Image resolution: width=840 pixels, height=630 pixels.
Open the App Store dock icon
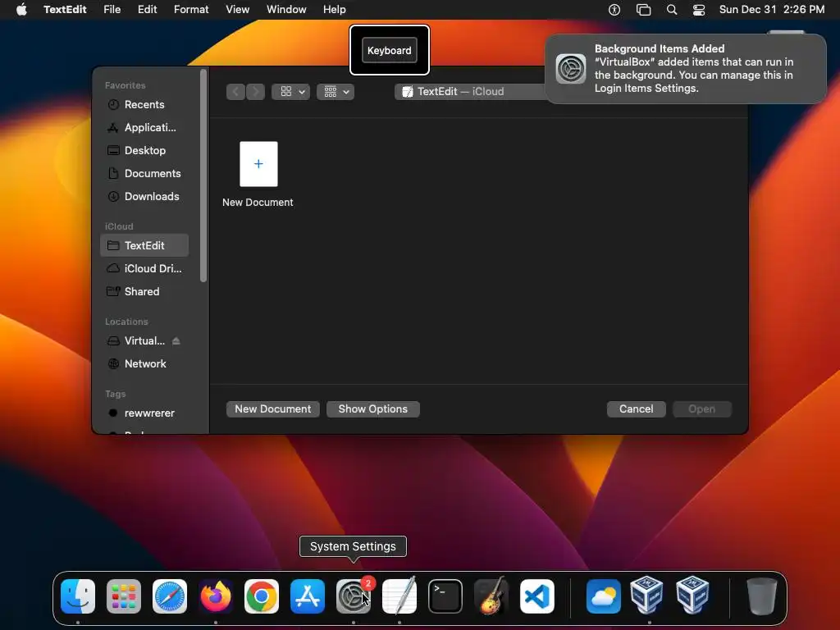tap(308, 596)
